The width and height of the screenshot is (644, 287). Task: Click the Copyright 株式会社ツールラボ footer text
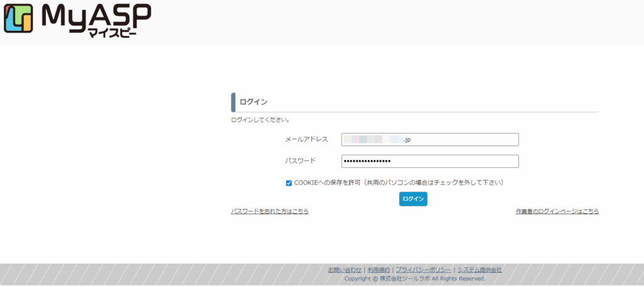pyautogui.click(x=414, y=278)
